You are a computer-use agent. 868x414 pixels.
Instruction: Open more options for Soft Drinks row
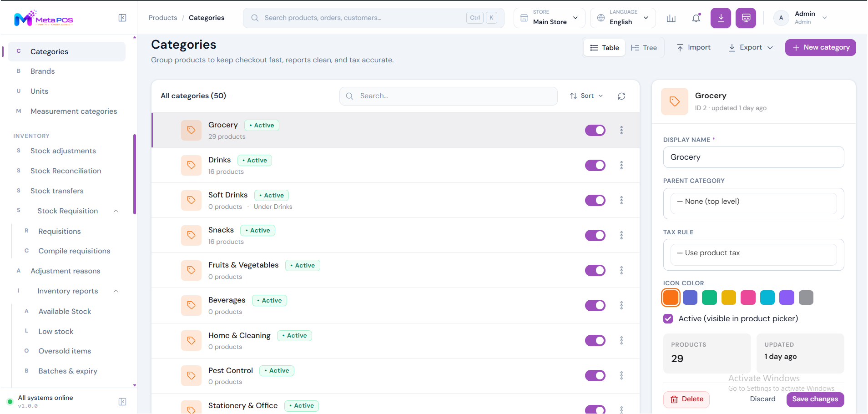tap(621, 200)
